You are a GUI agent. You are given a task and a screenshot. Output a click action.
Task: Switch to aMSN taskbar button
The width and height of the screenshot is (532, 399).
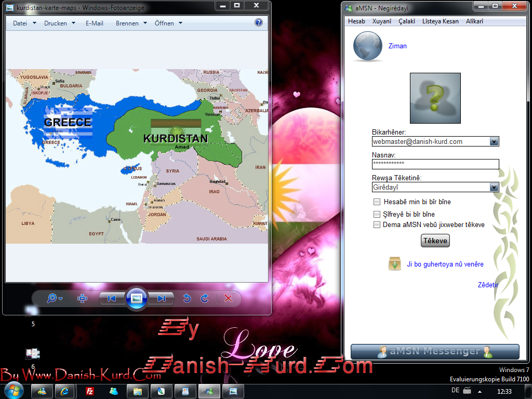tap(209, 392)
